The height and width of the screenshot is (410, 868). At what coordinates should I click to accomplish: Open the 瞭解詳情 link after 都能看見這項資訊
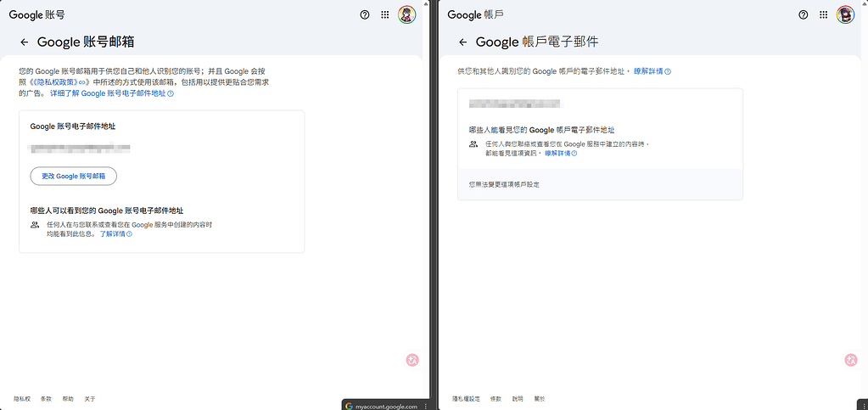(x=561, y=153)
